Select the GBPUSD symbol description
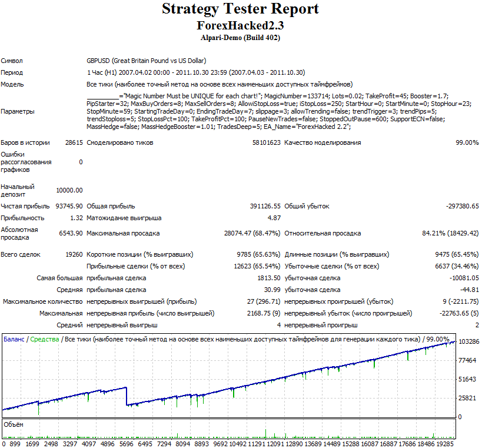 click(147, 61)
